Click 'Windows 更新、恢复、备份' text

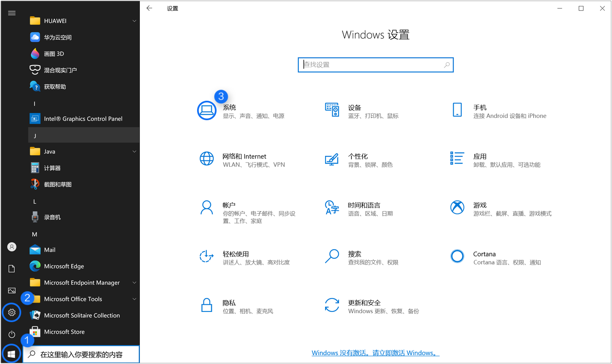pyautogui.click(x=384, y=311)
